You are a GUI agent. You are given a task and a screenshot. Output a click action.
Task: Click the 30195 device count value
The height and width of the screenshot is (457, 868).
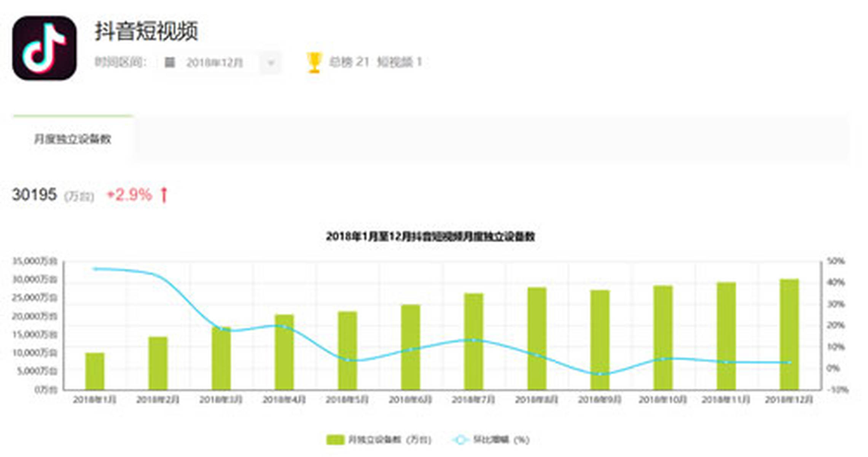(34, 195)
